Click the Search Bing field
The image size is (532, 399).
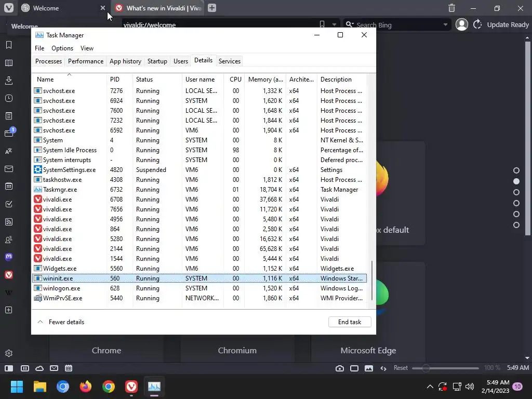tap(397, 25)
